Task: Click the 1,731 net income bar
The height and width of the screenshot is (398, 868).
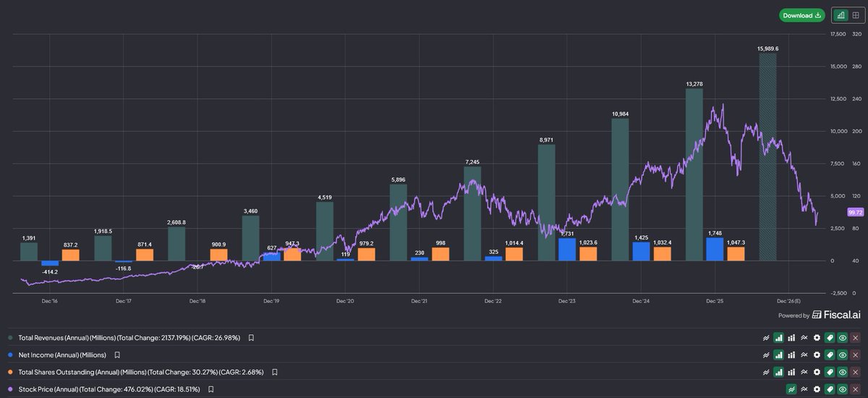Action: coord(567,250)
